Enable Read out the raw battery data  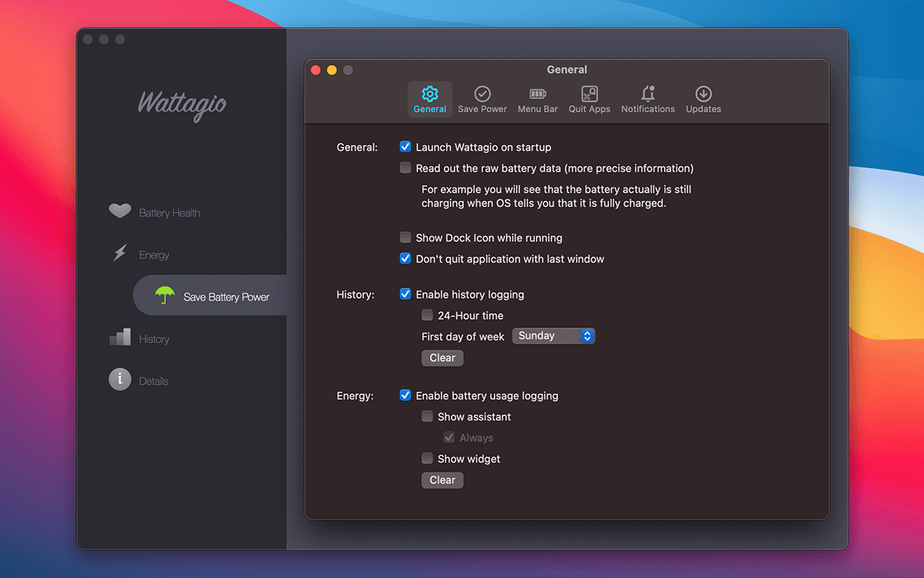coord(405,168)
